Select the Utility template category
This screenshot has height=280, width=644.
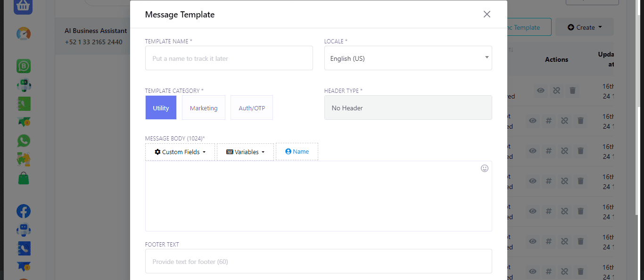pos(161,108)
